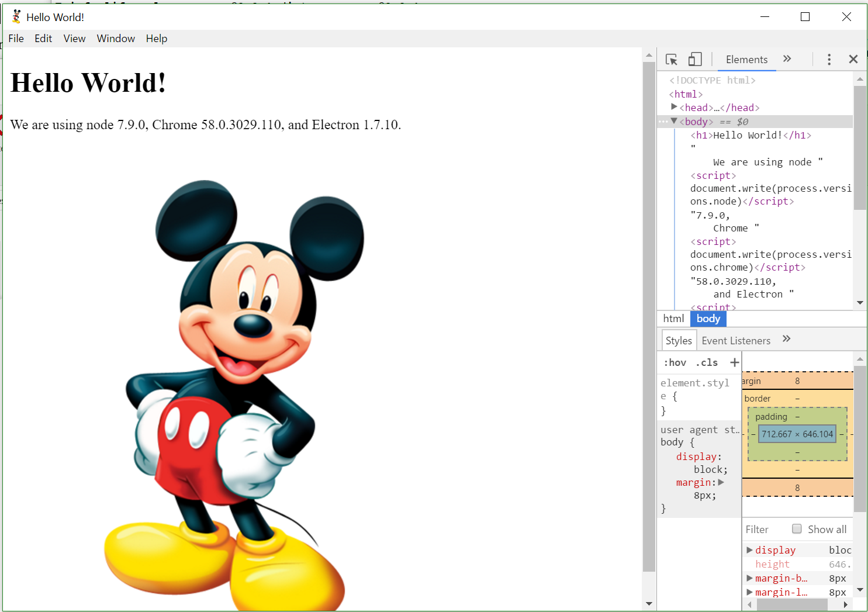Image resolution: width=868 pixels, height=612 pixels.
Task: Click the Mickey Mouse image on the page
Action: click(234, 395)
